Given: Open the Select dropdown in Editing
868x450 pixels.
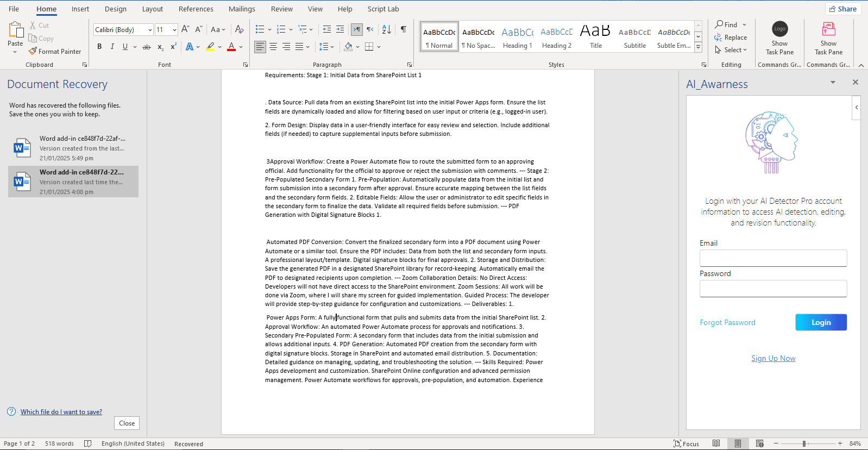Looking at the screenshot, I should coord(731,50).
